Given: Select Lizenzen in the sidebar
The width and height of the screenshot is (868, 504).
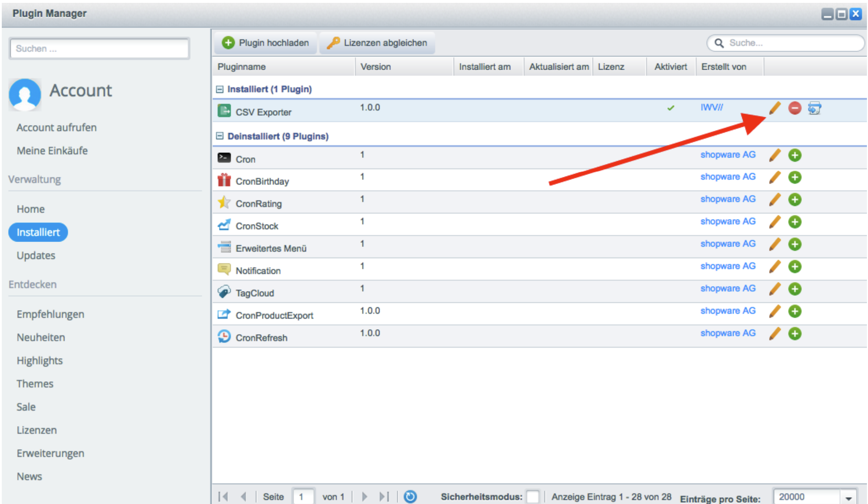Looking at the screenshot, I should point(36,430).
